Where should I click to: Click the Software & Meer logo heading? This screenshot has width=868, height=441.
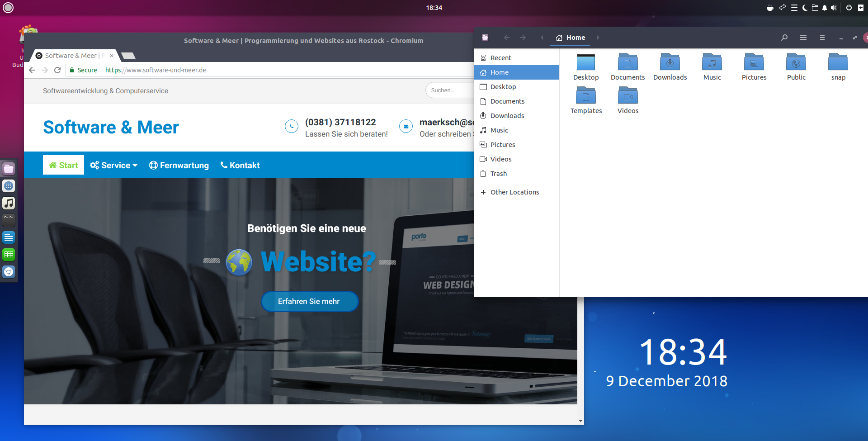111,127
